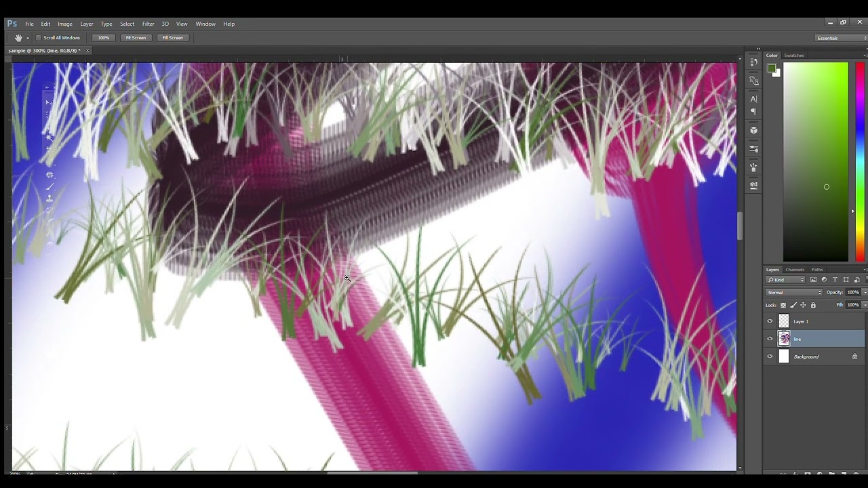This screenshot has width=868, height=488.
Task: Open the Tool Presets panel icon
Action: coord(753,167)
